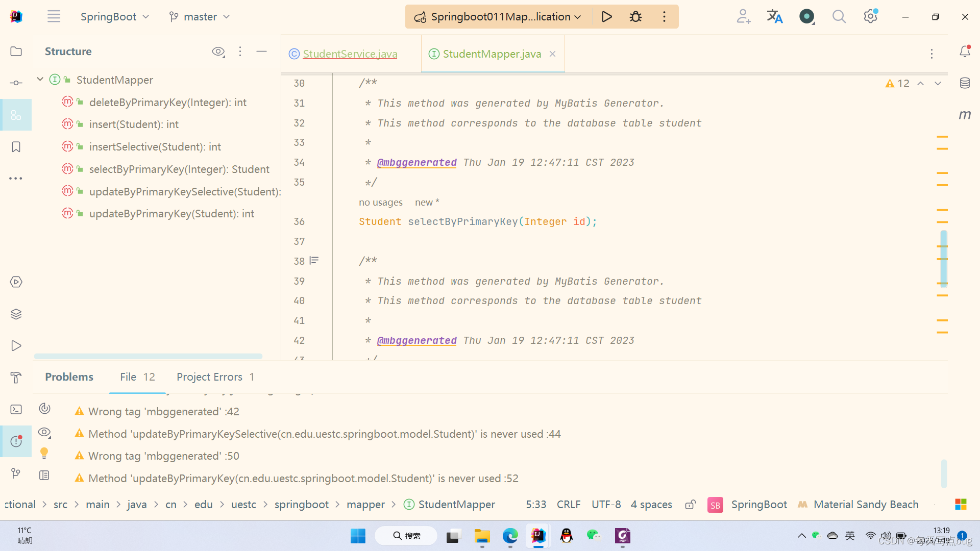The height and width of the screenshot is (551, 980).
Task: Switch to the Project Errors tab
Action: coord(215,377)
